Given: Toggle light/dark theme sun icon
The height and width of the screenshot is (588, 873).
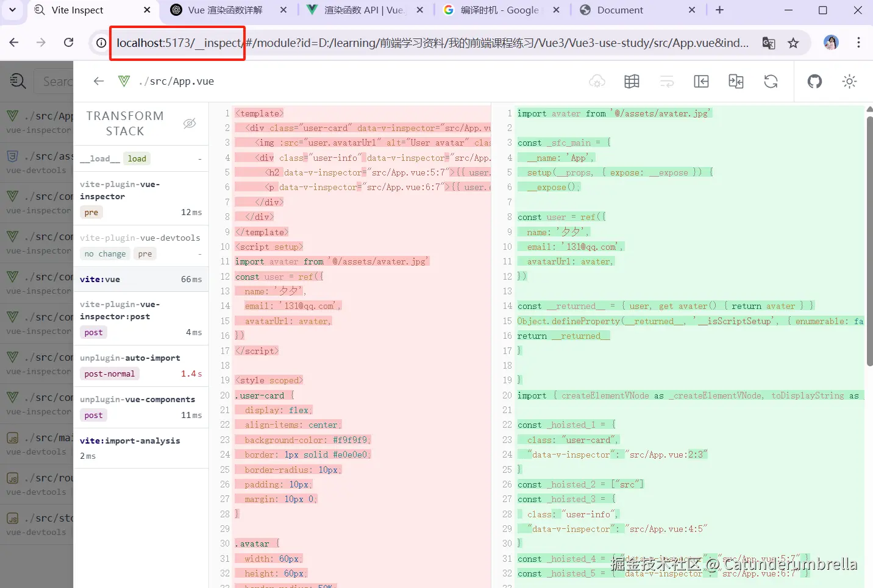Looking at the screenshot, I should 849,81.
